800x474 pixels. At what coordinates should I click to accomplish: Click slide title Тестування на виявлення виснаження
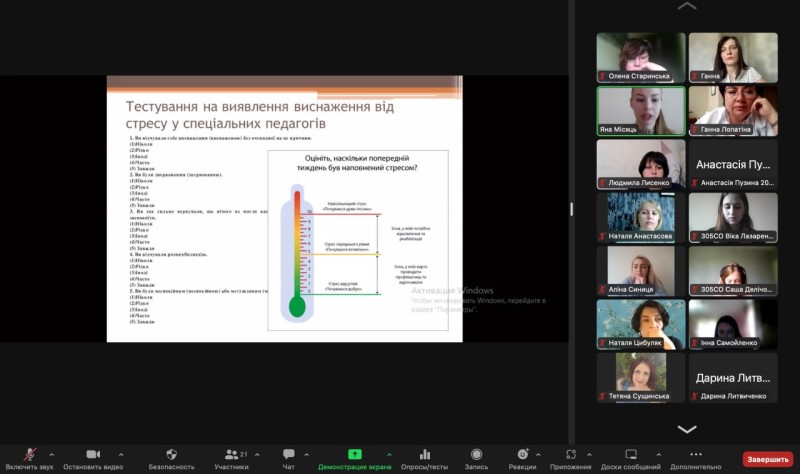pyautogui.click(x=260, y=115)
